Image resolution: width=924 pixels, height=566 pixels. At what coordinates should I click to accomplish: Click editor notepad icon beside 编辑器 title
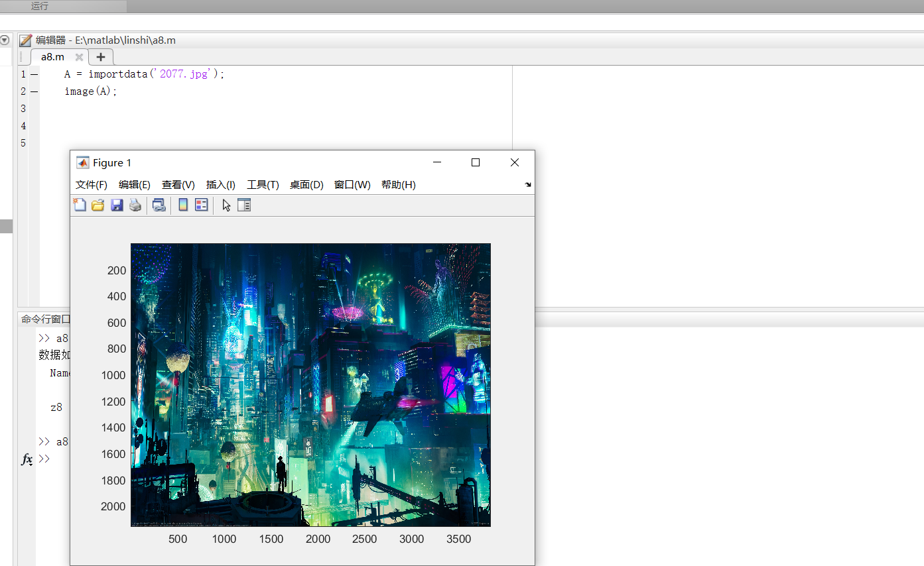point(26,40)
